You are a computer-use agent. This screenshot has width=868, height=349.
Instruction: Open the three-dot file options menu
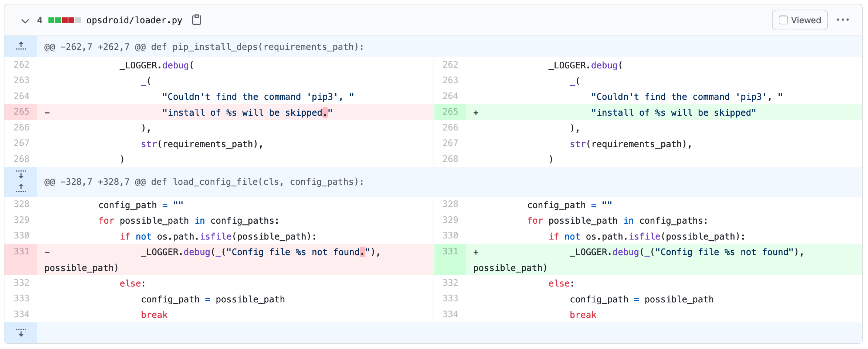click(x=842, y=20)
